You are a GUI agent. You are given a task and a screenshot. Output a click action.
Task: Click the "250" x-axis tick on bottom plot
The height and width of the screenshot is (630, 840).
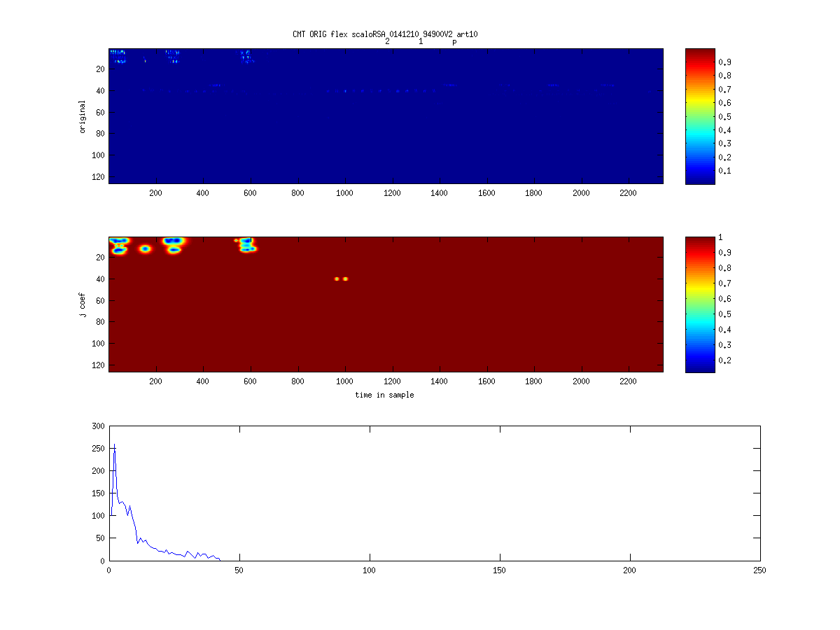tap(759, 570)
